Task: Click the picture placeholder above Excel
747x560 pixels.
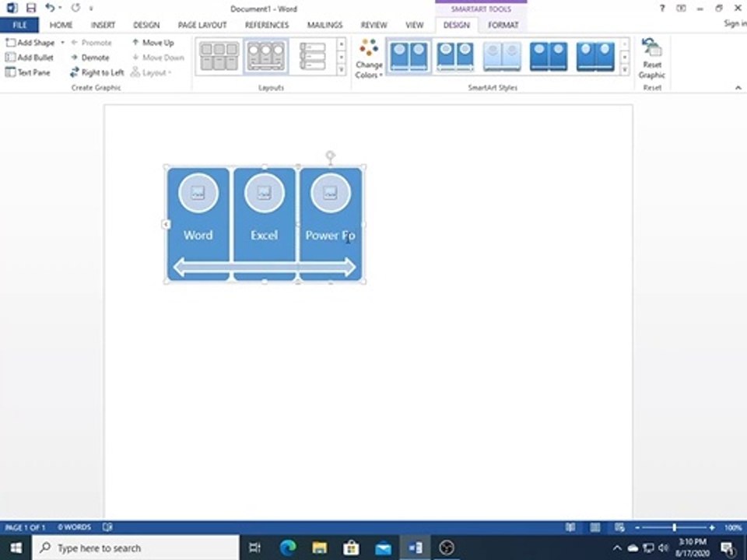Action: point(265,193)
